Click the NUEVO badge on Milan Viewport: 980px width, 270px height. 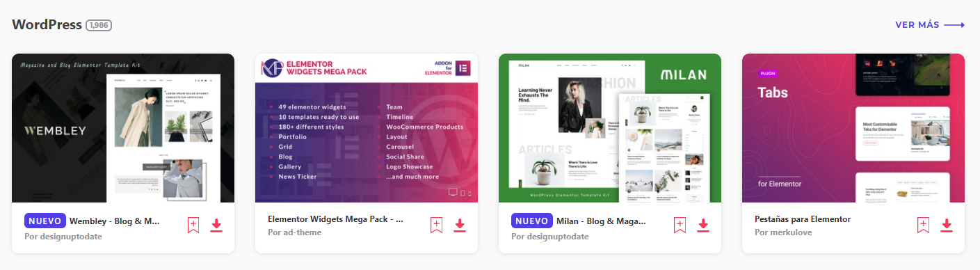click(531, 221)
